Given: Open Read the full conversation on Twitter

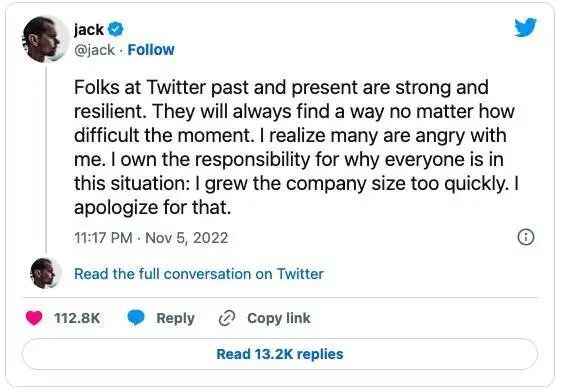Looking at the screenshot, I should tap(199, 274).
